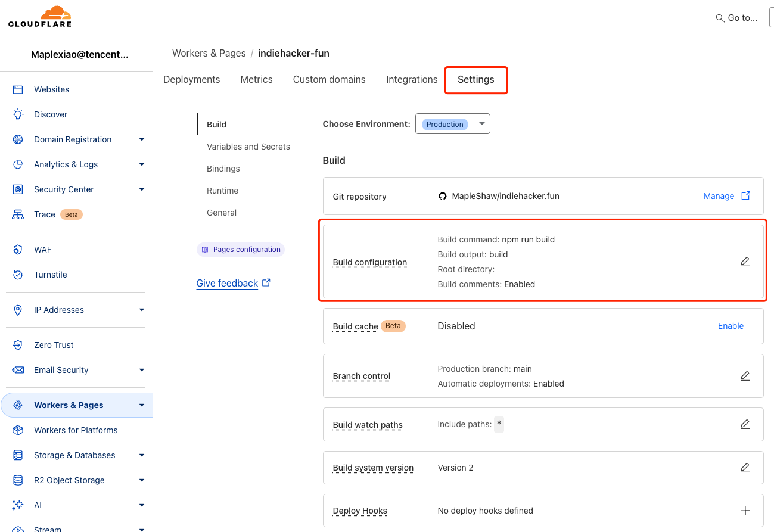Add a Deploy Hook with the plus icon
Viewport: 774px width, 532px height.
745,510
